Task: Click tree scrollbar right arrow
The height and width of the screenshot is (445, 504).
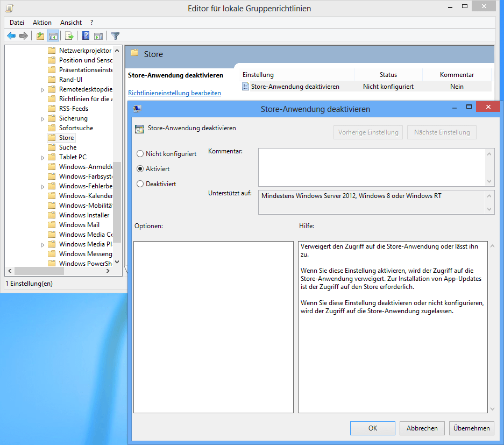Action: (108, 271)
